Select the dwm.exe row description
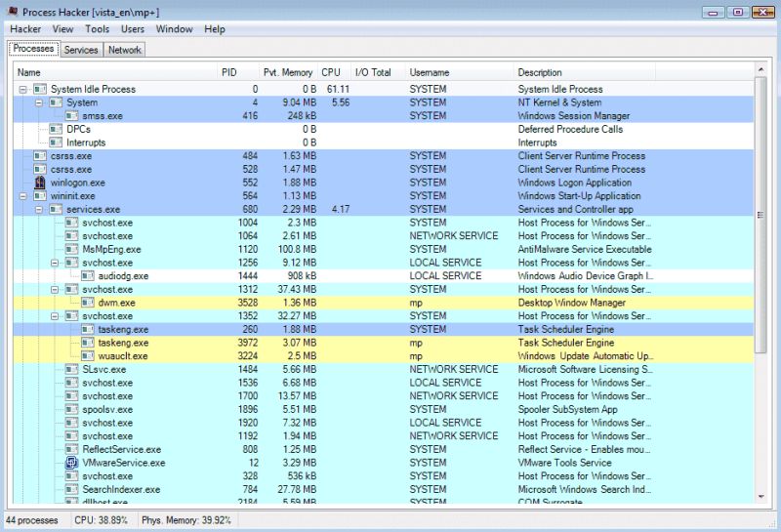The height and width of the screenshot is (532, 781). pos(572,303)
